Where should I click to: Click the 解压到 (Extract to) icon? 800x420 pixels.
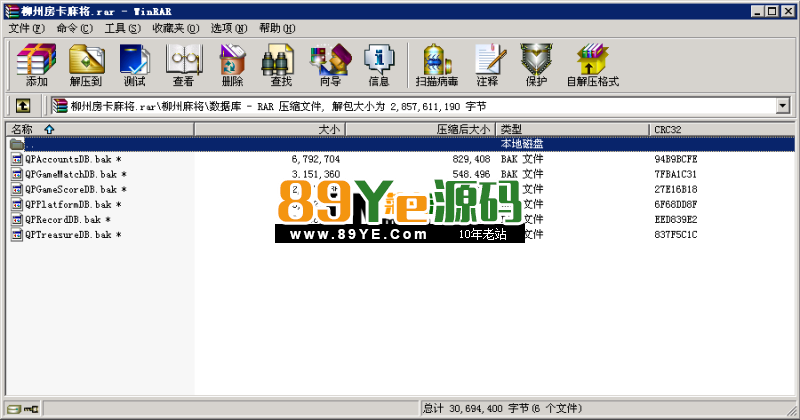[x=86, y=65]
